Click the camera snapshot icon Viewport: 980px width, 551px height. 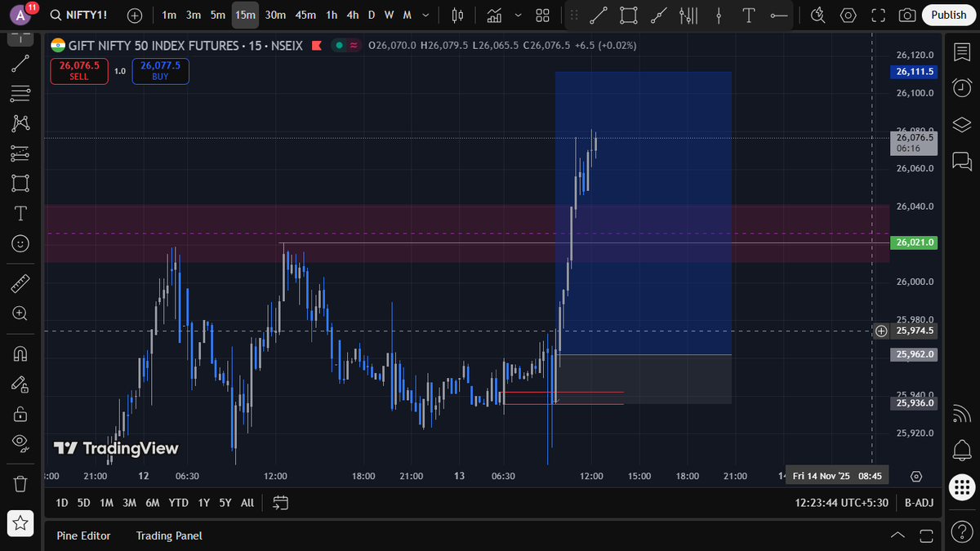906,15
